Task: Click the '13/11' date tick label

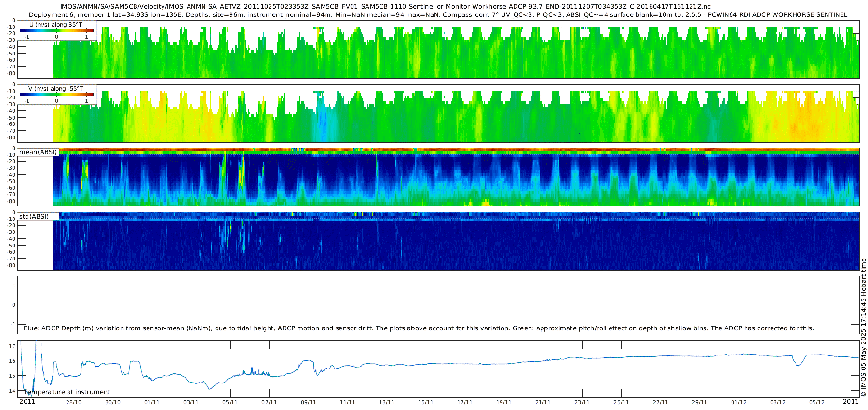Action: point(387,402)
